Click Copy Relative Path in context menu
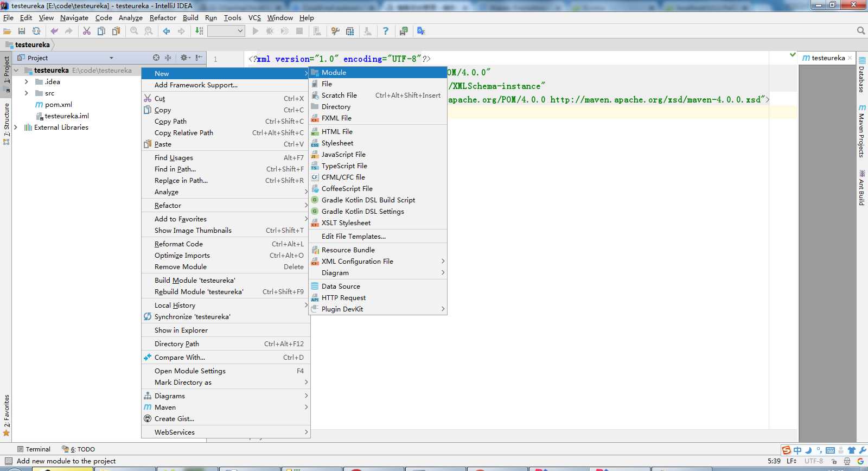868x471 pixels. pos(225,132)
